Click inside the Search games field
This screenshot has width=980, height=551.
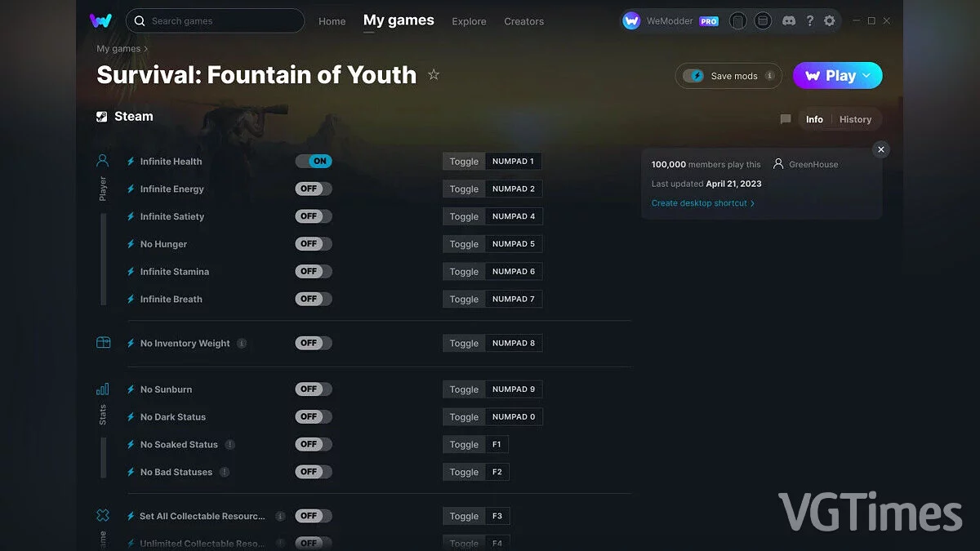pos(215,20)
